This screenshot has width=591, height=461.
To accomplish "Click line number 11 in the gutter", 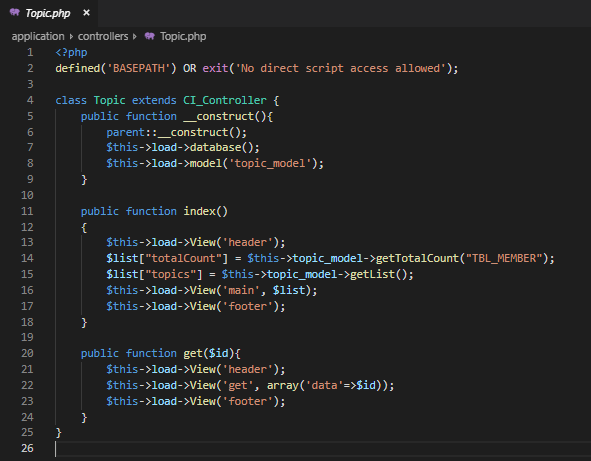I will pyautogui.click(x=27, y=211).
